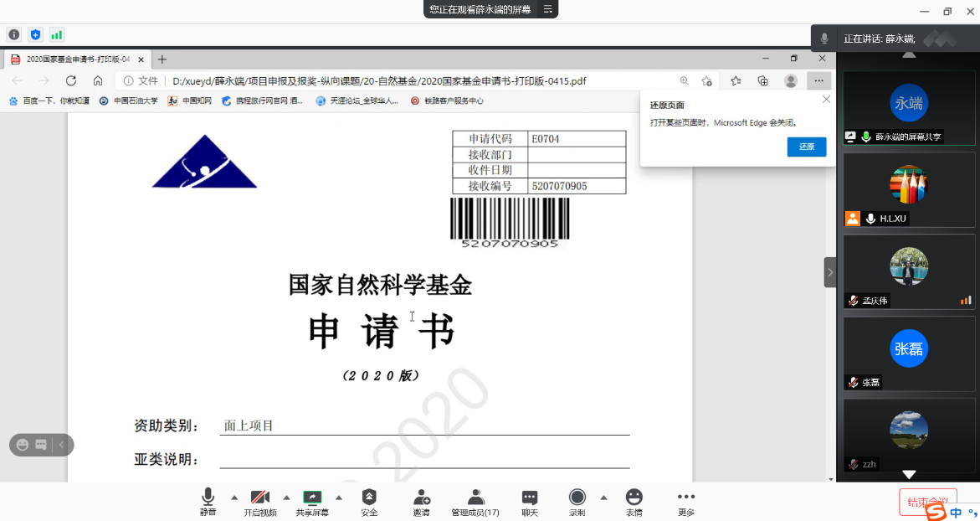Open the 中国知网 bookmark
The width and height of the screenshot is (980, 521).
[x=190, y=101]
